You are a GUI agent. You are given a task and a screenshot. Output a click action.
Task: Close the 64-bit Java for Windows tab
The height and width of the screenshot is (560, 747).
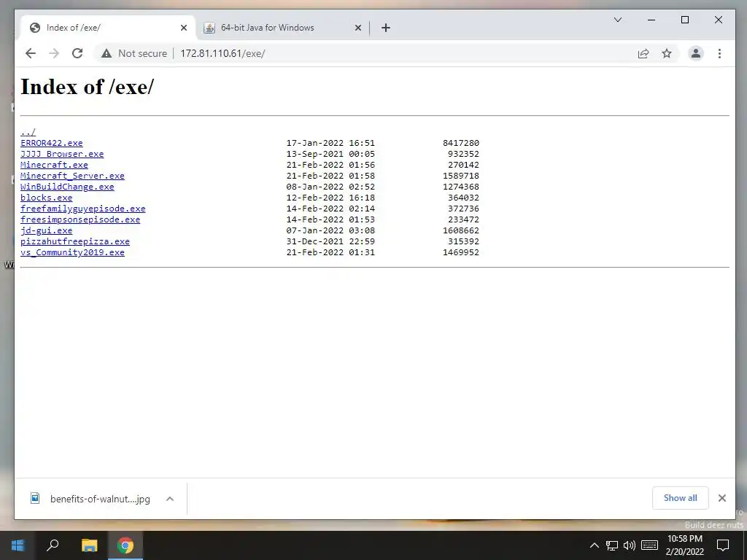pos(357,28)
